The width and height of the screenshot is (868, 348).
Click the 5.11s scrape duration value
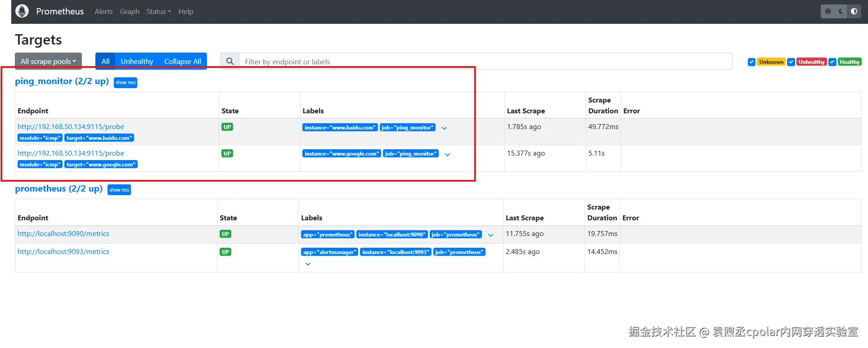point(596,153)
